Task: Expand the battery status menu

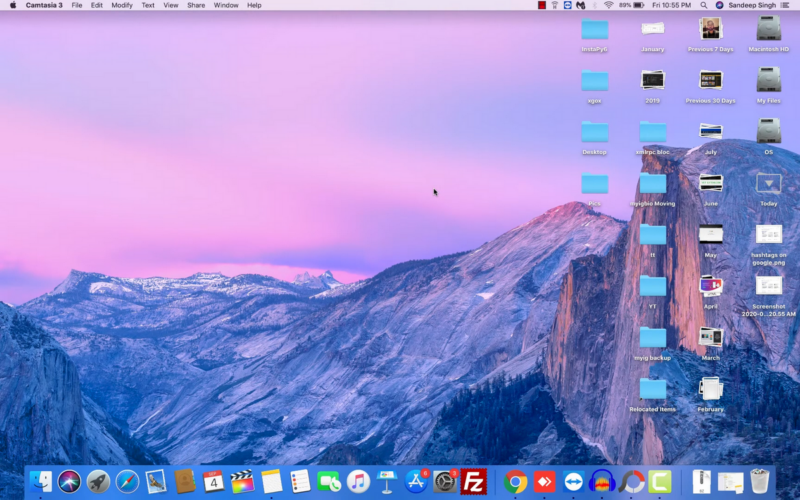Action: [x=639, y=5]
